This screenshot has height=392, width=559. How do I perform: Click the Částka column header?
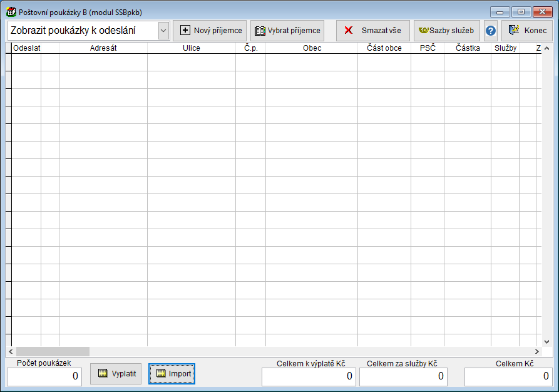(468, 48)
